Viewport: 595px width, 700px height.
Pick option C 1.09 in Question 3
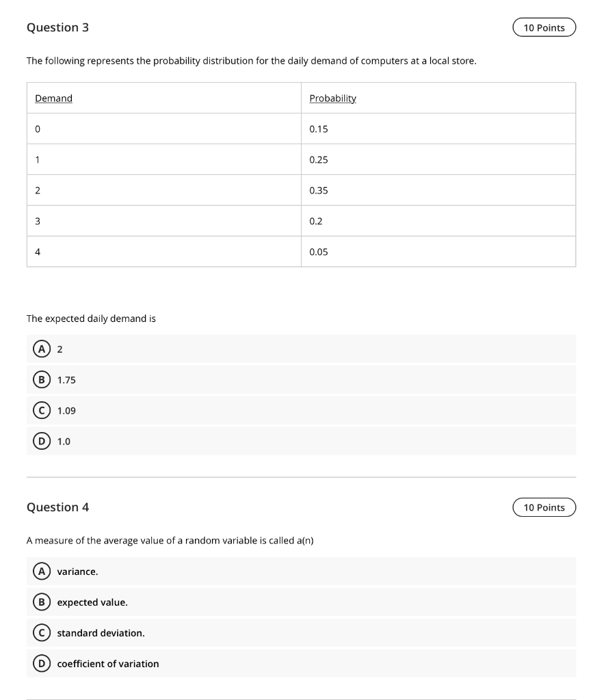point(301,410)
